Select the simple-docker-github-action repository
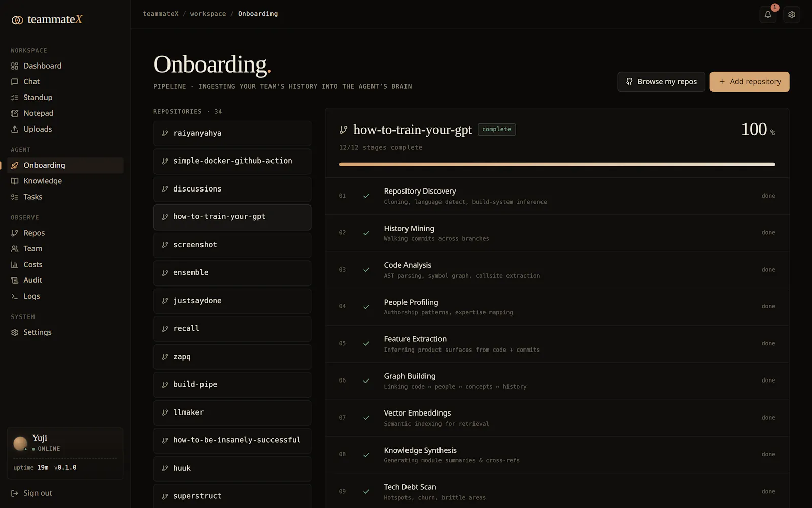This screenshot has width=812, height=508. click(232, 161)
